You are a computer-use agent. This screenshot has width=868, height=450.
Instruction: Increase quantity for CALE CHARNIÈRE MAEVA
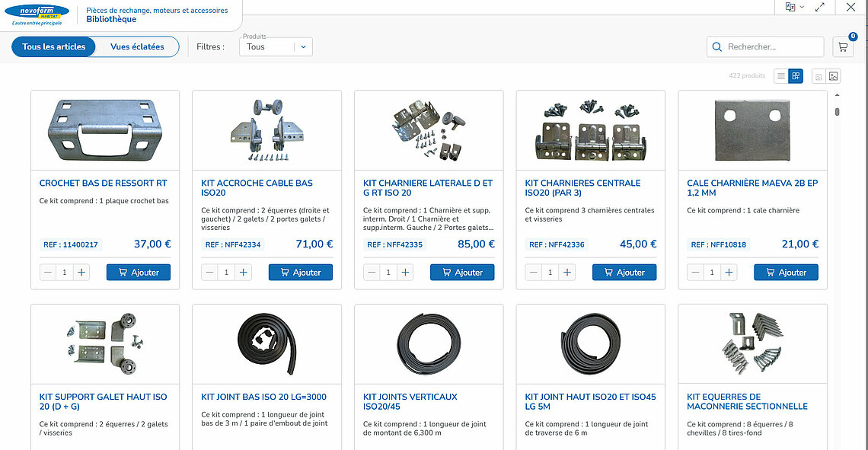tap(729, 272)
